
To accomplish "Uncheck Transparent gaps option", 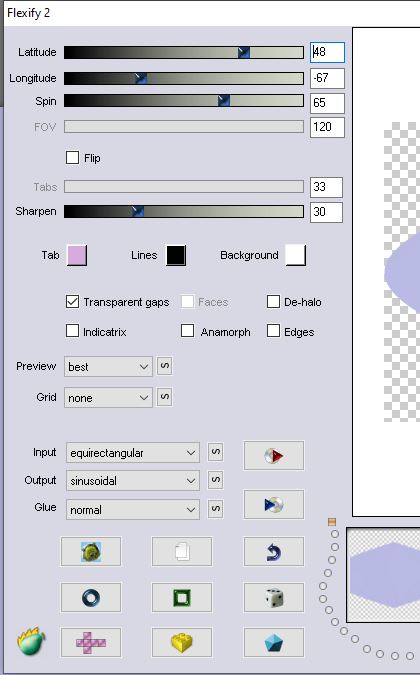I will [72, 302].
